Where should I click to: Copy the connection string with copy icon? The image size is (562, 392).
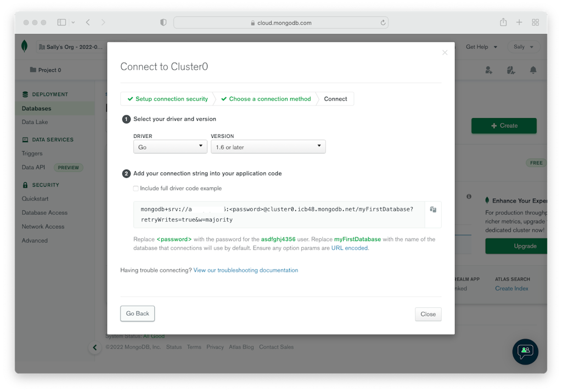(x=433, y=209)
